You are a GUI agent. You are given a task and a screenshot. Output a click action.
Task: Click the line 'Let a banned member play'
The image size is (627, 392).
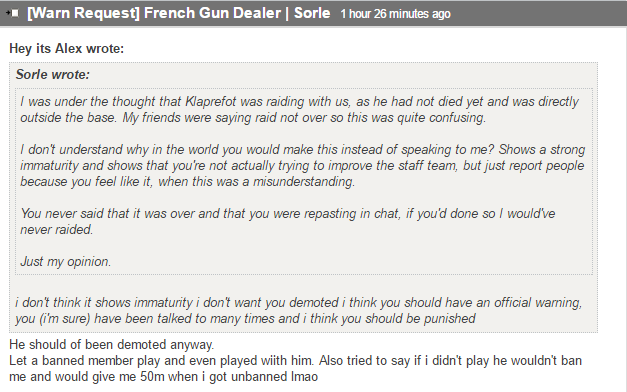tap(295, 360)
